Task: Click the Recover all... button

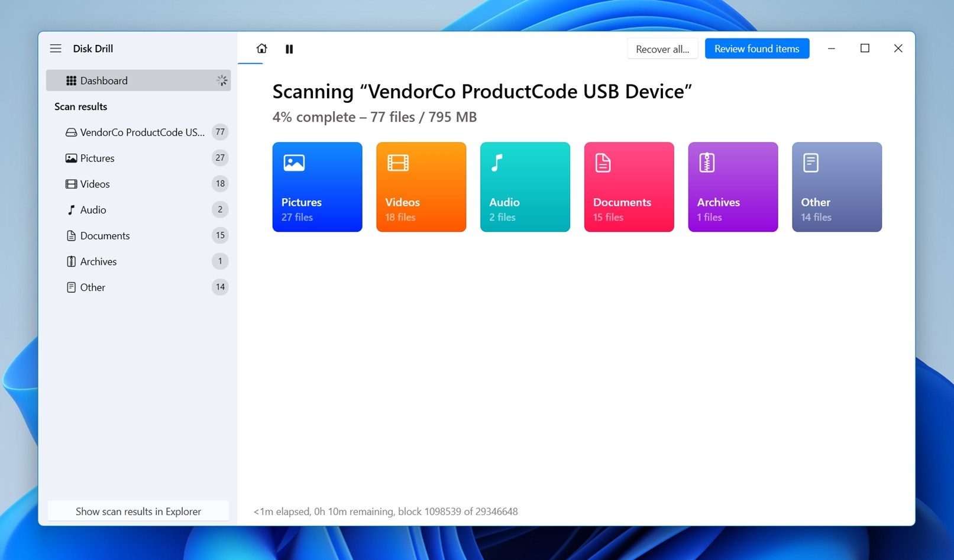Action: click(662, 49)
